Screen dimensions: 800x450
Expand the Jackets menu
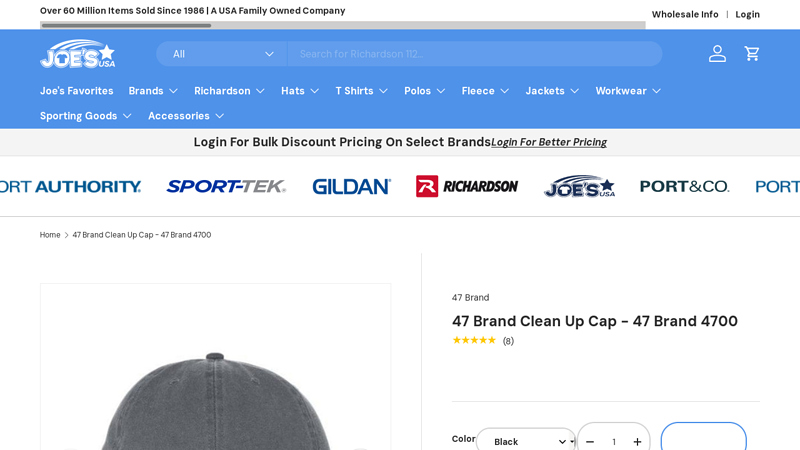pos(552,91)
